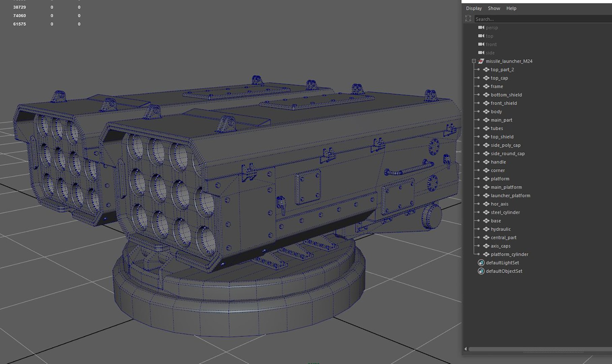
Task: Select launcher_platform in the Outliner
Action: (510, 195)
